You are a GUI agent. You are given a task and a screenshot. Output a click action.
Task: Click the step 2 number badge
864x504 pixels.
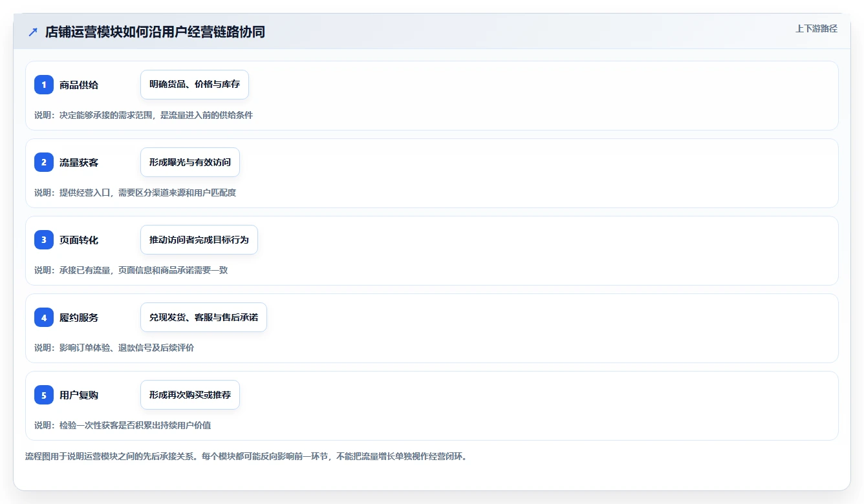pyautogui.click(x=44, y=162)
